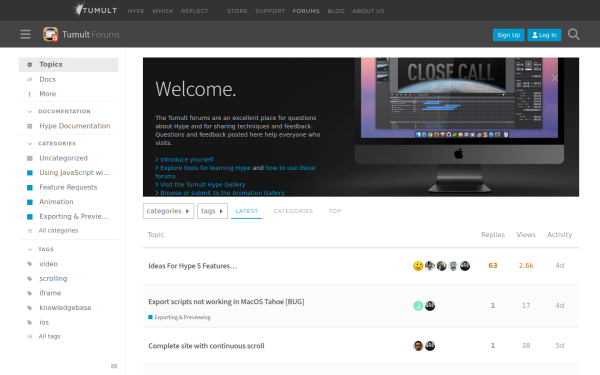Open the Reflect menu item
Screen dimensions: 600x375
pos(194,11)
